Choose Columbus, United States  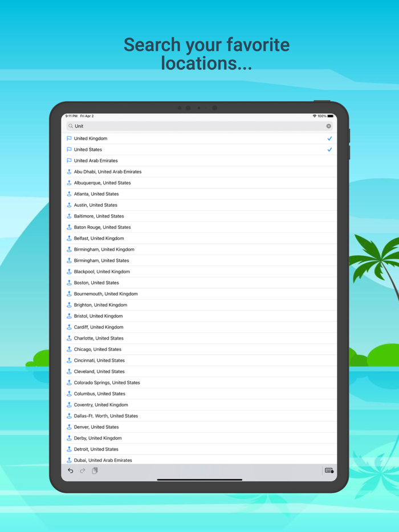(x=100, y=394)
